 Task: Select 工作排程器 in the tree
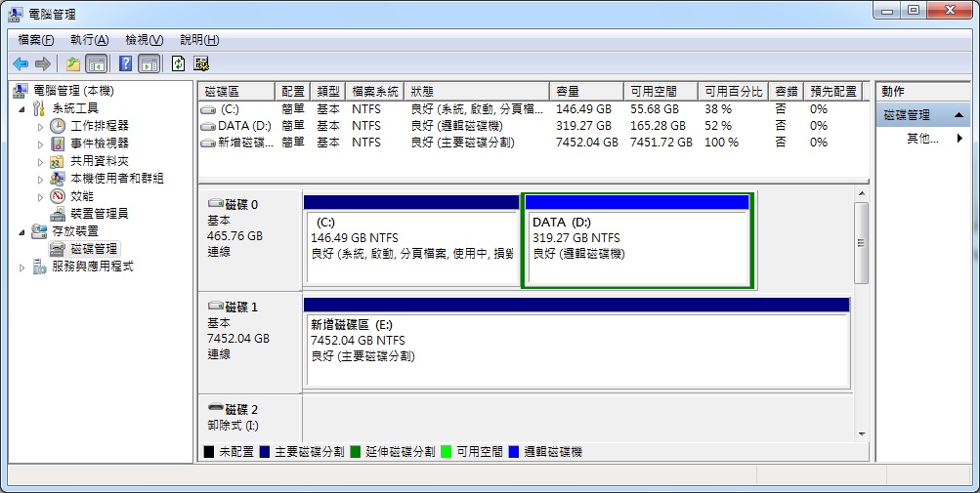pos(100,126)
